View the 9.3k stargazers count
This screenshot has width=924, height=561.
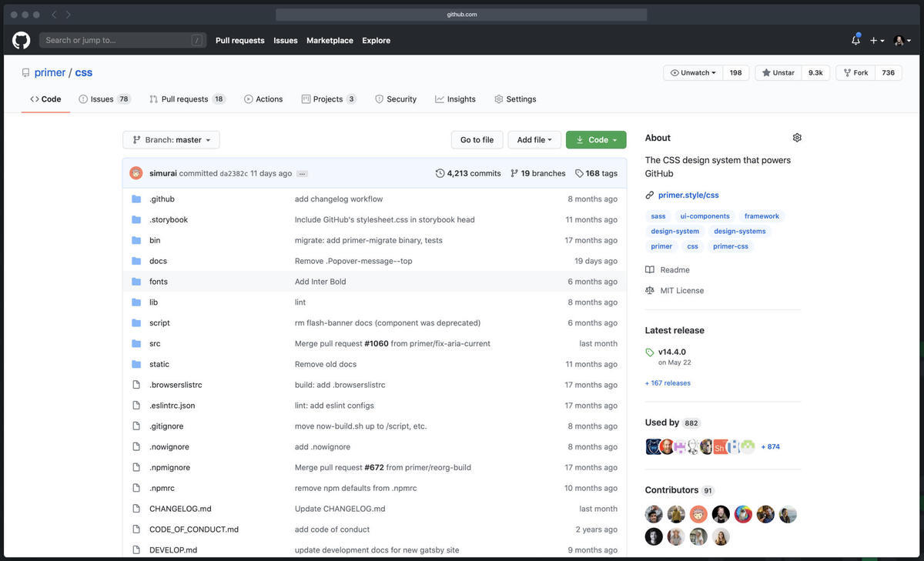tap(815, 73)
